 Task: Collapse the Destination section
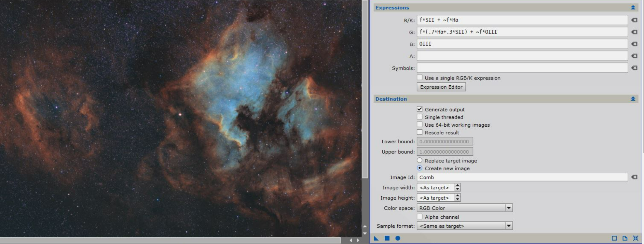click(x=633, y=99)
